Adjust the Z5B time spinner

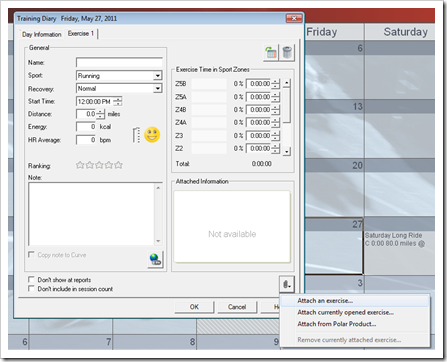(275, 84)
